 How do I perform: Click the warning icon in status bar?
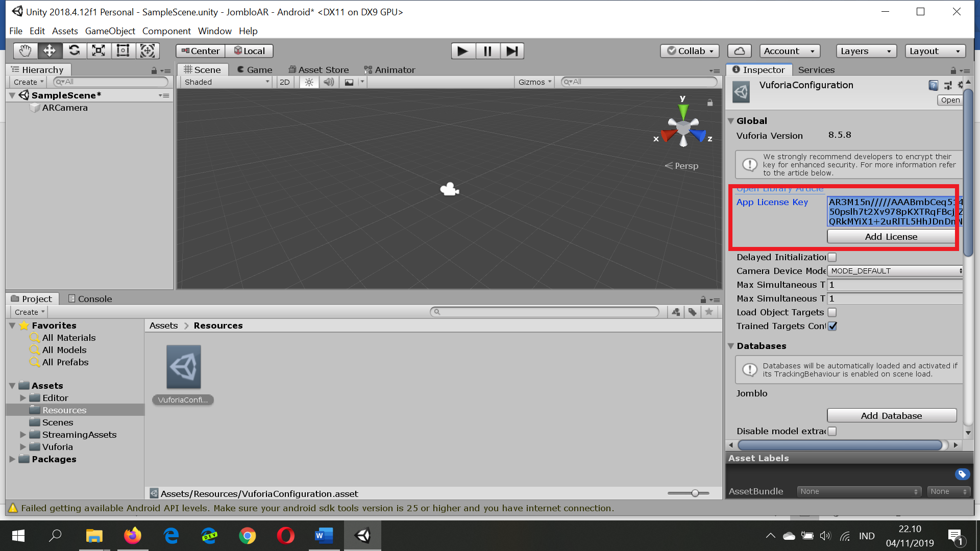[13, 508]
